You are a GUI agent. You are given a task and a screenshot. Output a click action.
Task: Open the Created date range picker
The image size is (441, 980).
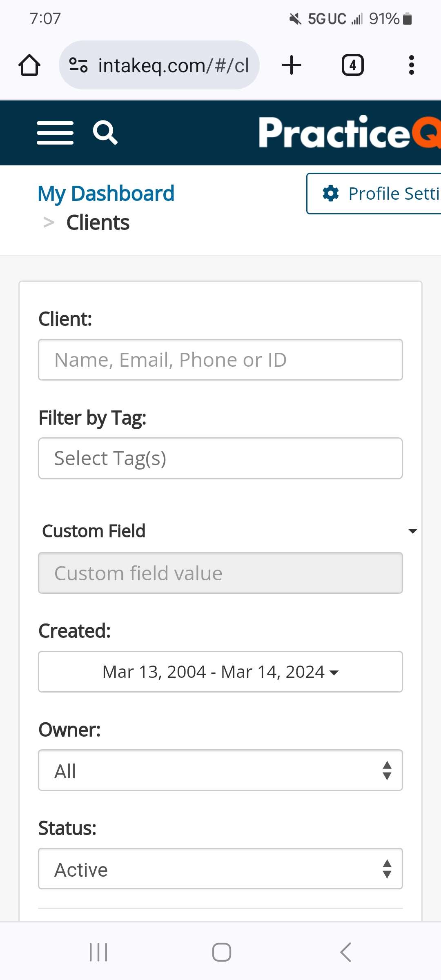click(x=220, y=672)
